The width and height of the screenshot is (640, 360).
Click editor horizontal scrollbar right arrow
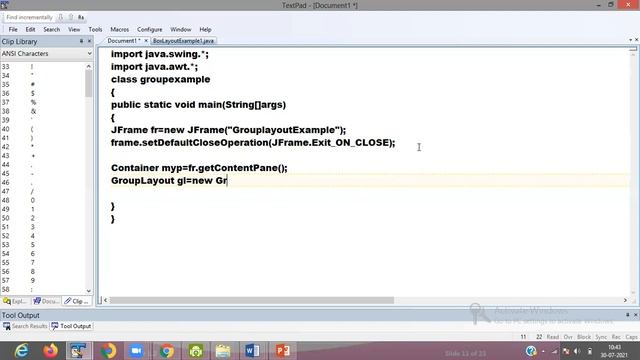[625, 300]
